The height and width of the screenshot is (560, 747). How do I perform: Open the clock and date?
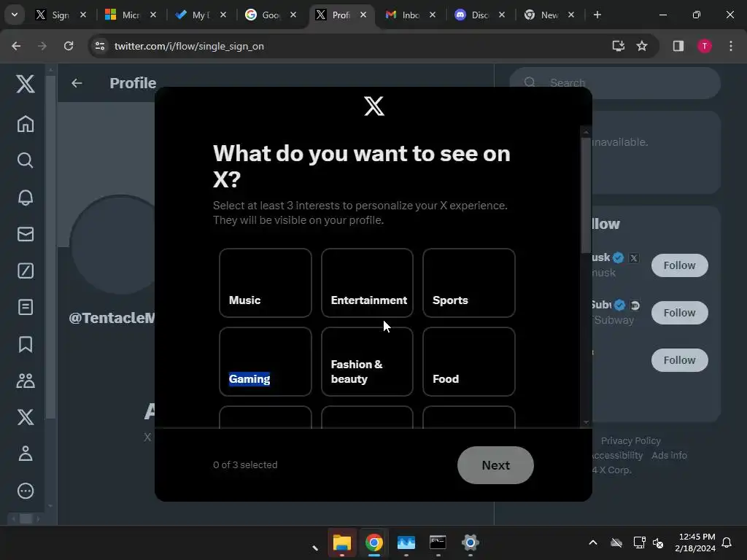695,542
